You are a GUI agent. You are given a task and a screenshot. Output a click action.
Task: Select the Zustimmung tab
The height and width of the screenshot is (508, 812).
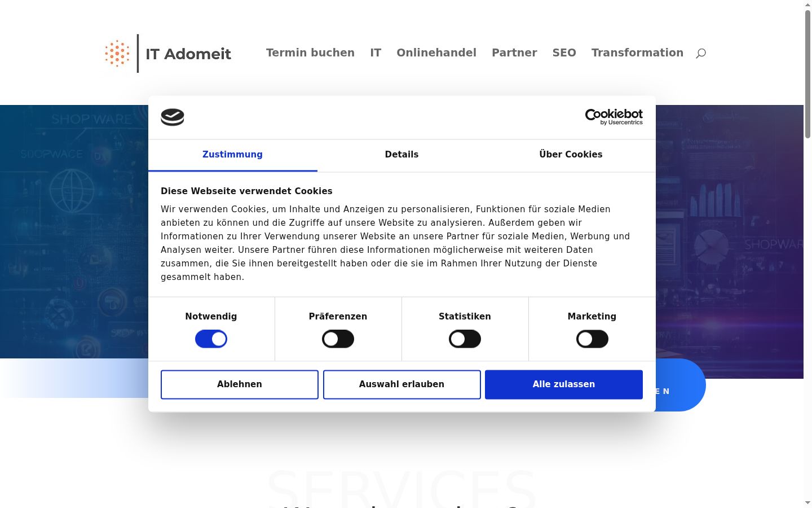[232, 155]
